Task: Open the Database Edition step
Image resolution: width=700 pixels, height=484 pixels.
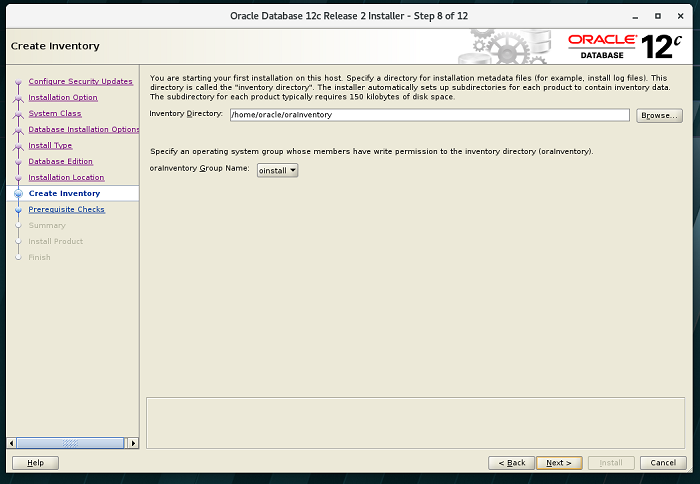Action: (x=60, y=161)
